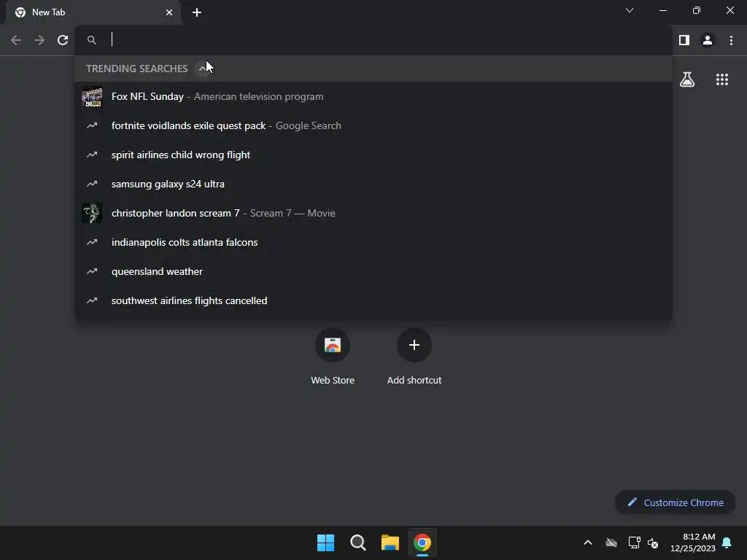Click the OneDrive tray icon

coord(611,542)
